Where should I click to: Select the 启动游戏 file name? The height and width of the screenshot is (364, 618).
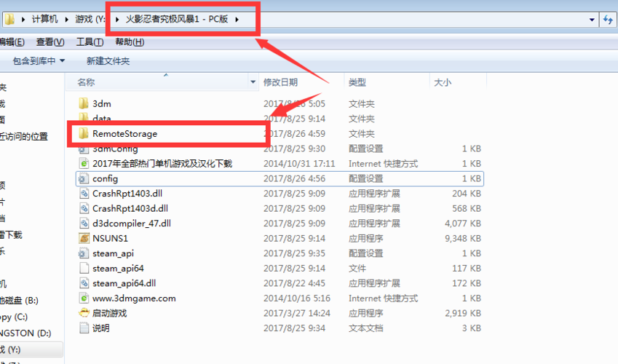click(x=110, y=314)
